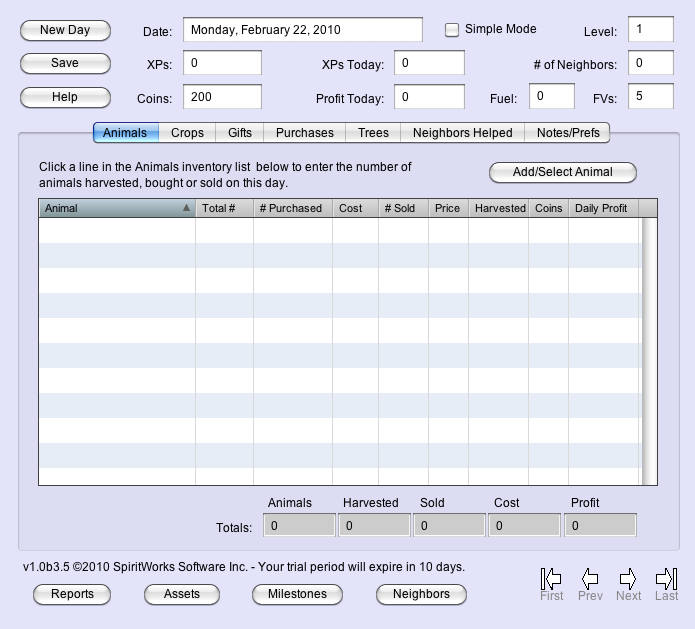Toggle the Animal column sort triangle
695x629 pixels.
point(187,207)
